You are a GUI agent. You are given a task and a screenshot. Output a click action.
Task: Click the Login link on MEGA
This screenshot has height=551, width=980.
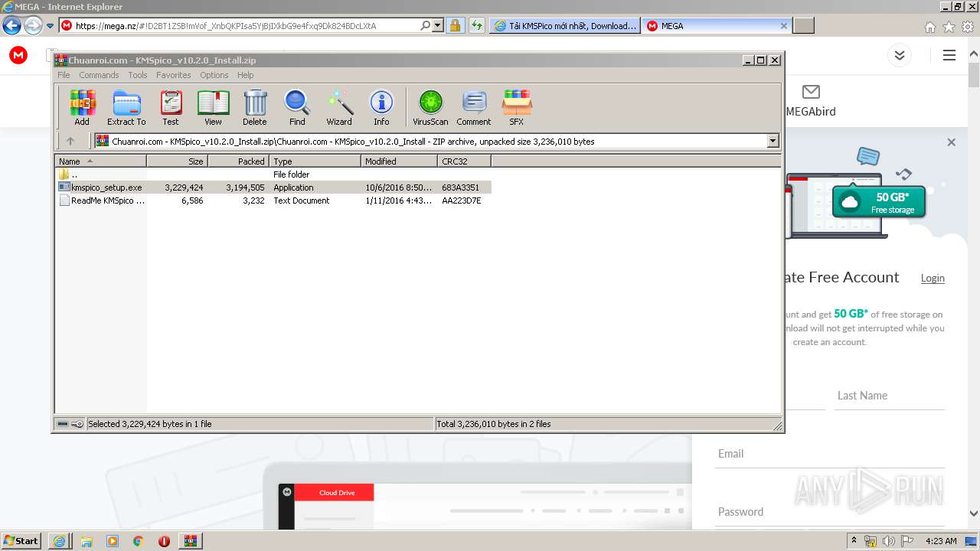click(x=933, y=278)
